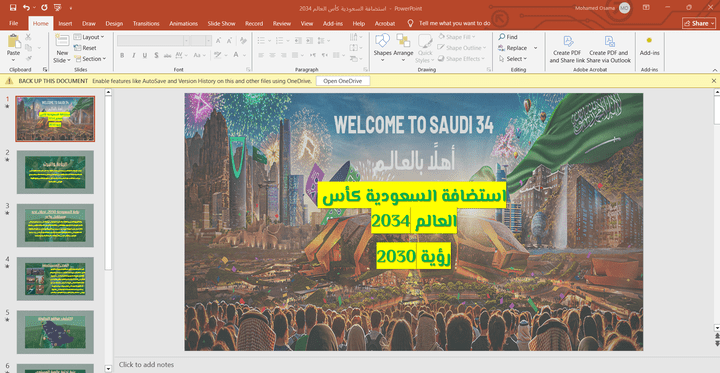
Task: Open the Shape Outline dropdown
Action: [461, 48]
